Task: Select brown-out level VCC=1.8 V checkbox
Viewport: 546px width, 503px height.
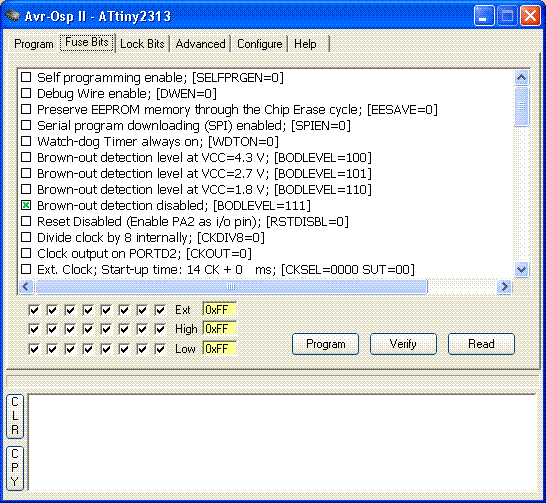Action: point(26,189)
